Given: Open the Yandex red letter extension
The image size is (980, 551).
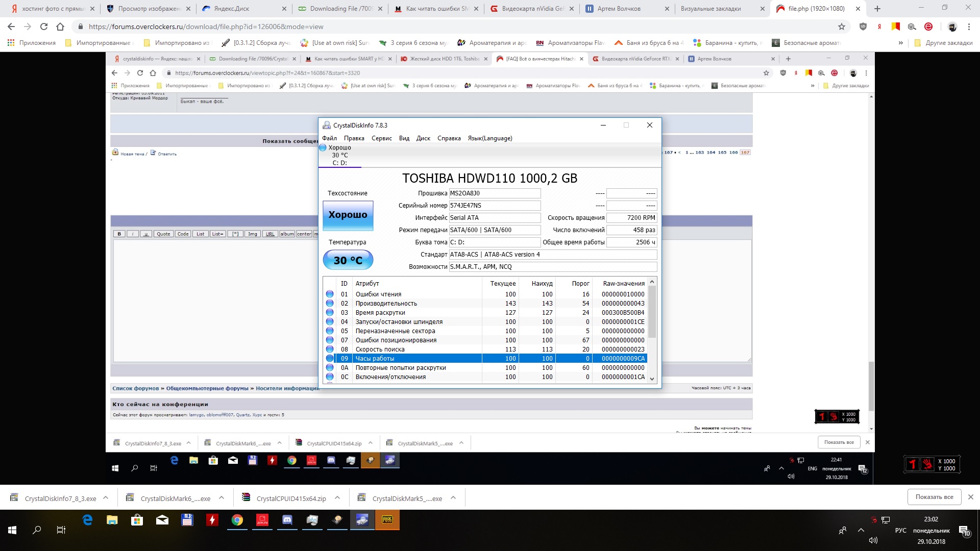Looking at the screenshot, I should point(879,27).
